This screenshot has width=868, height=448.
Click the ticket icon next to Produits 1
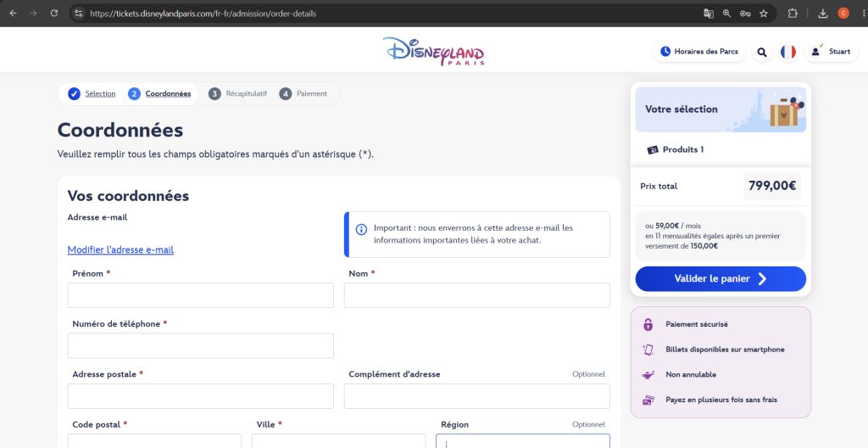(x=652, y=149)
